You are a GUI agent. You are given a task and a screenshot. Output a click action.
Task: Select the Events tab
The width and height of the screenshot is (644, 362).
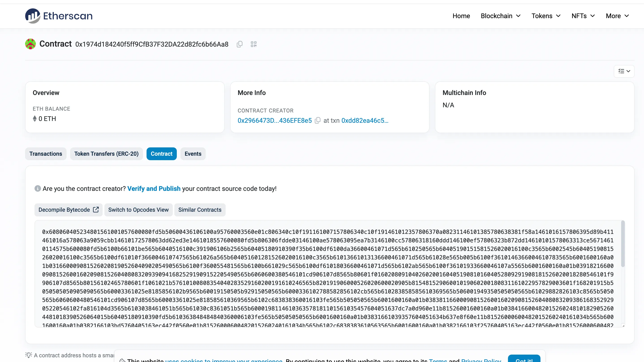coord(193,154)
